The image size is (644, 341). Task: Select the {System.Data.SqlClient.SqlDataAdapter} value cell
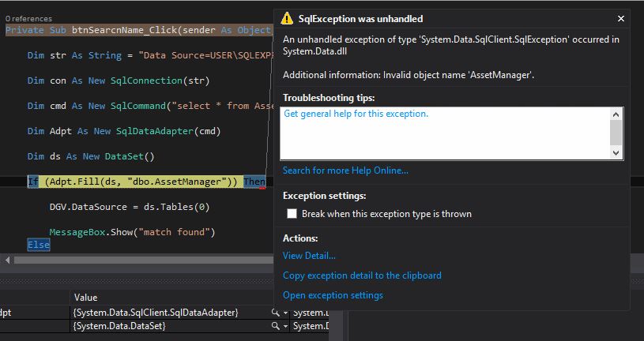(x=156, y=313)
